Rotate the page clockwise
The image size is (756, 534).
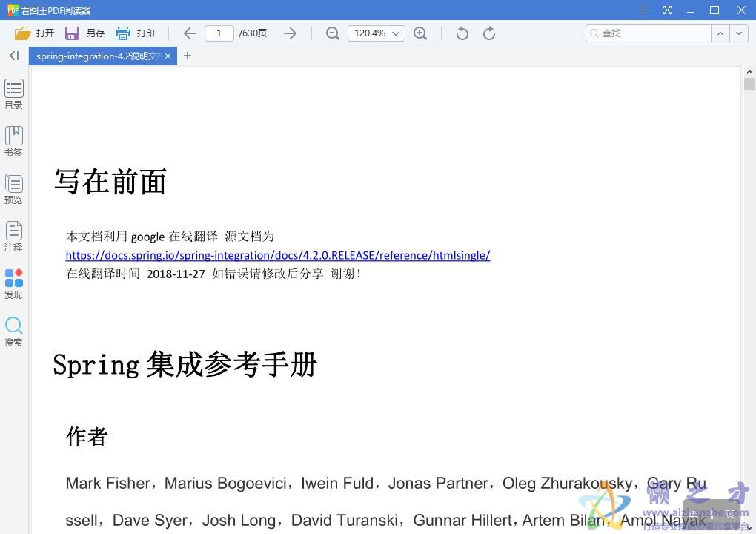489,33
